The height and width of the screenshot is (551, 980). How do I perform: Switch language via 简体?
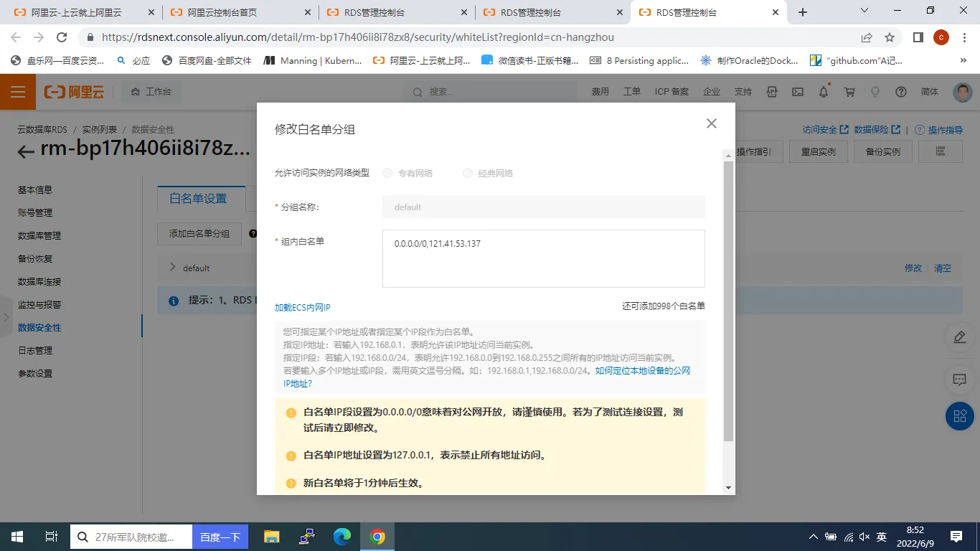click(x=929, y=92)
